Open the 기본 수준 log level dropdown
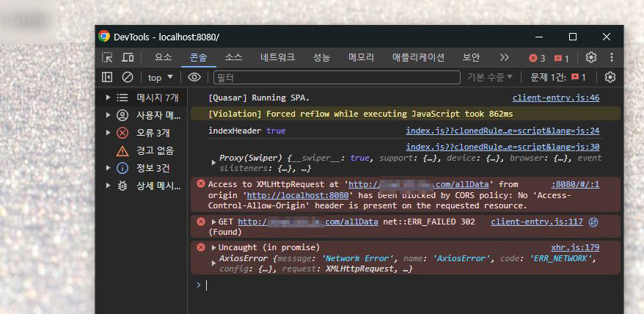Viewport: 644px width, 314px height. tap(490, 77)
